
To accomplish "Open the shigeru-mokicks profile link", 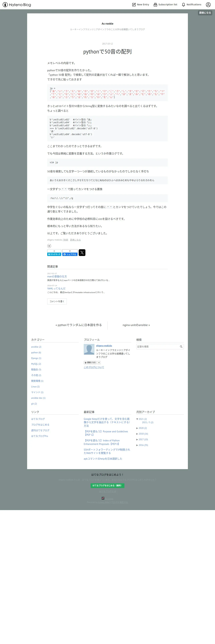I will coord(104,346).
